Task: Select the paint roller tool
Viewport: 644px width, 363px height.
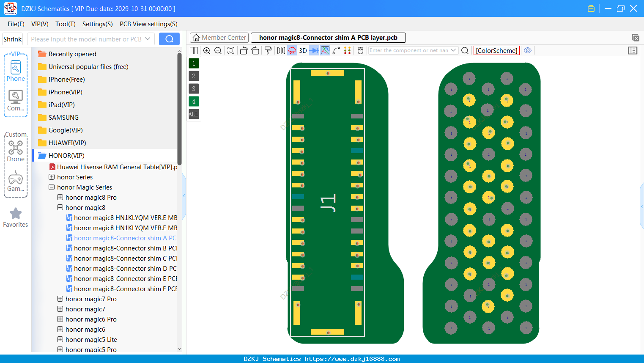Action: tap(268, 50)
